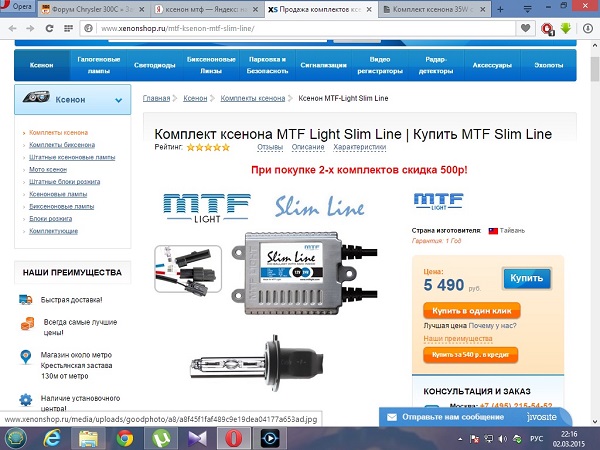
Task: Click Главная breadcrumb link
Action: 156,98
